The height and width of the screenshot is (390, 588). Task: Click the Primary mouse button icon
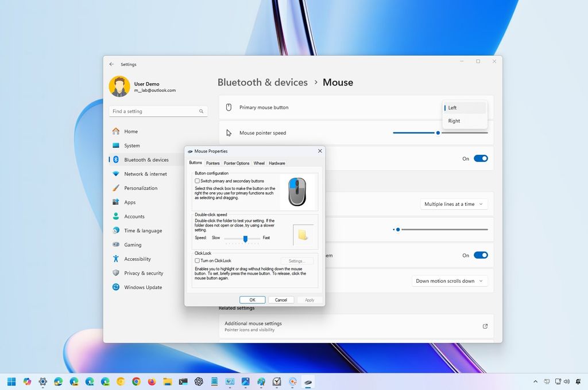228,107
